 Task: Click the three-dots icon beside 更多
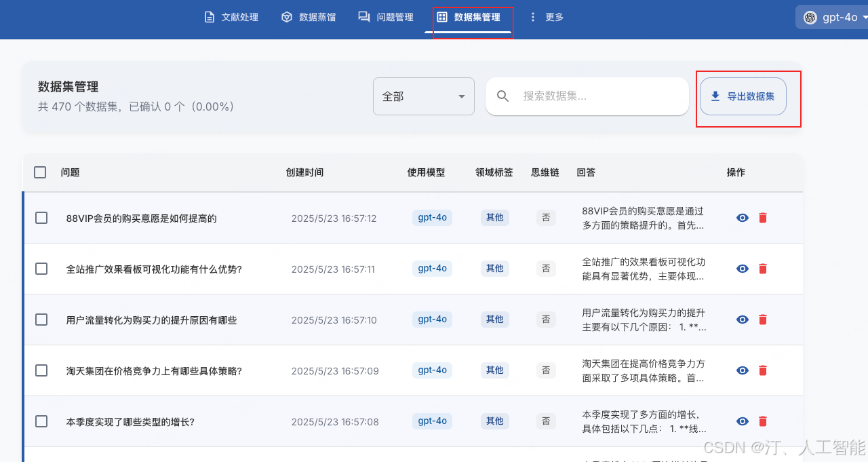pos(532,17)
